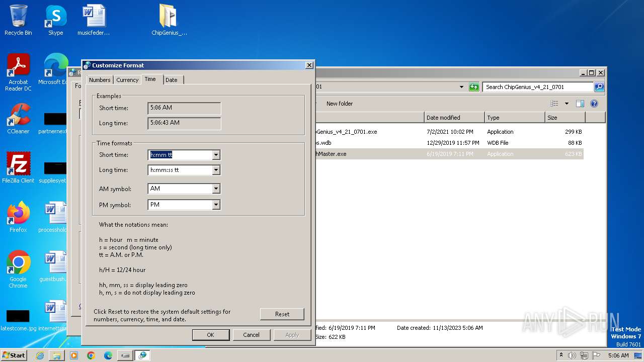Screen dimensions: 644x362
Task: Select the .wdb file row
Action: point(449,143)
